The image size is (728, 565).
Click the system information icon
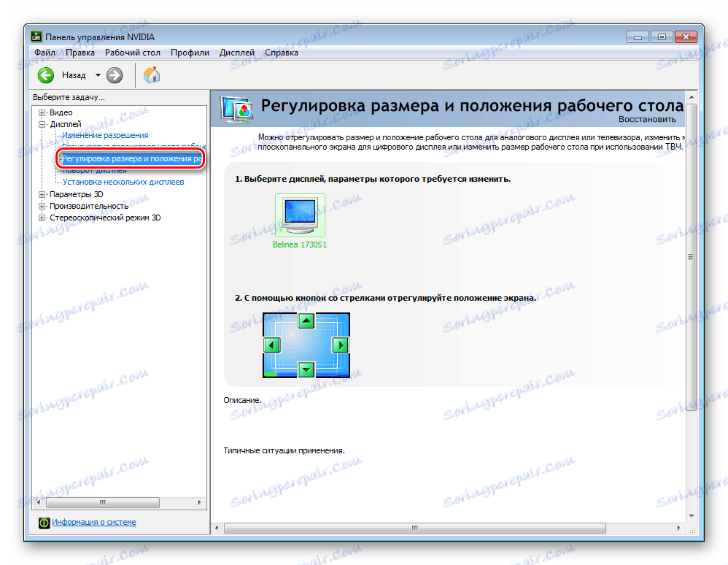click(x=44, y=523)
